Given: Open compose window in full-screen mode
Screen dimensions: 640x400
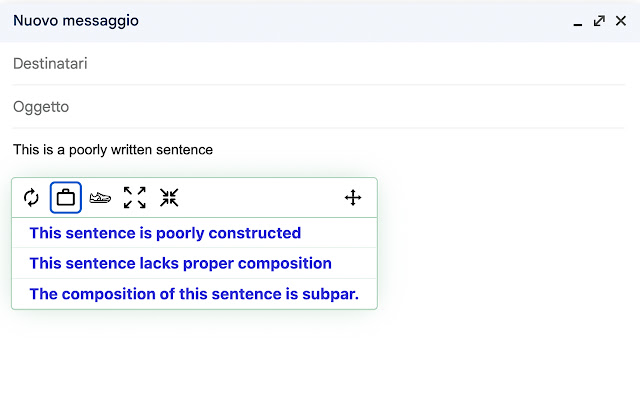Looking at the screenshot, I should point(599,21).
